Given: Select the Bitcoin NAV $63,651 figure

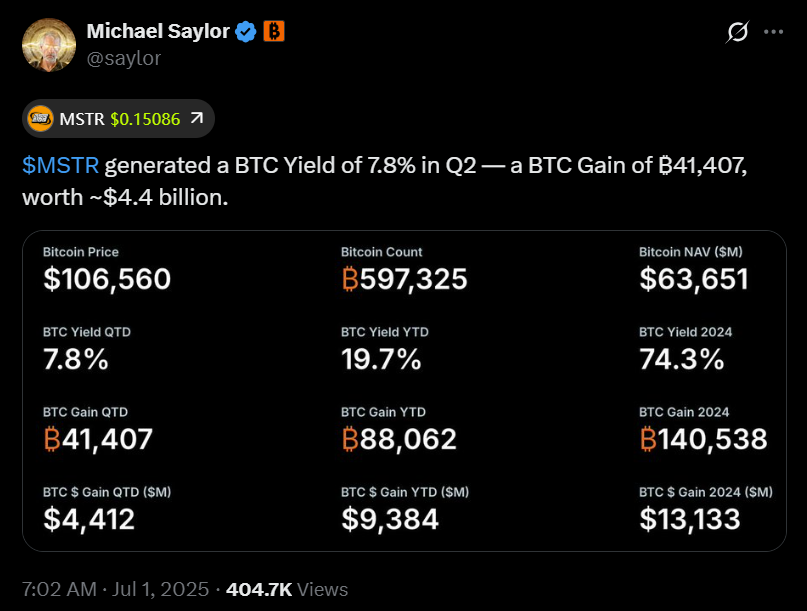Looking at the screenshot, I should pyautogui.click(x=693, y=279).
